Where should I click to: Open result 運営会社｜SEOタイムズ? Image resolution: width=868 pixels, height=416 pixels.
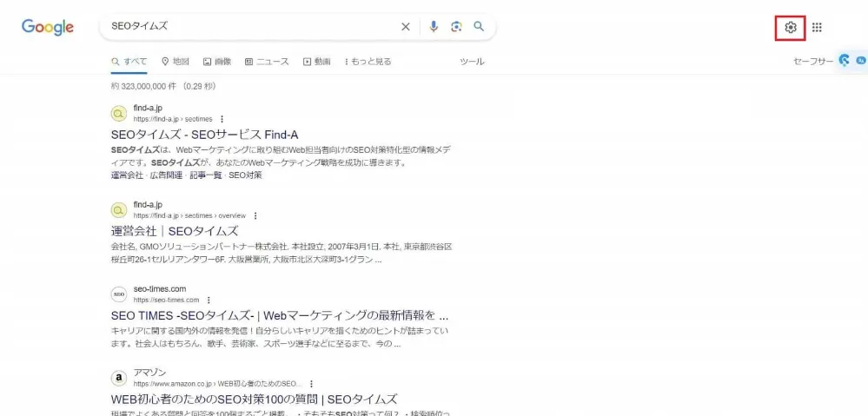(x=175, y=231)
